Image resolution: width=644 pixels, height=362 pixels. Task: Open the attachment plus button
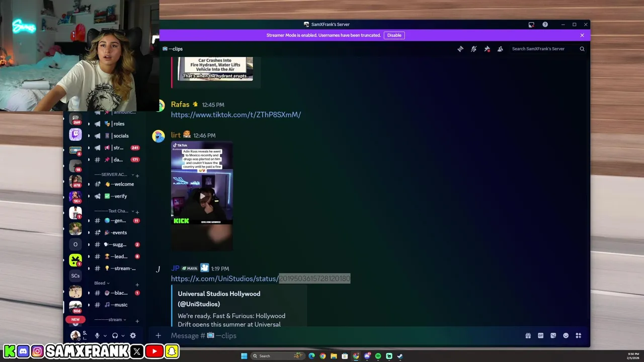click(x=158, y=335)
